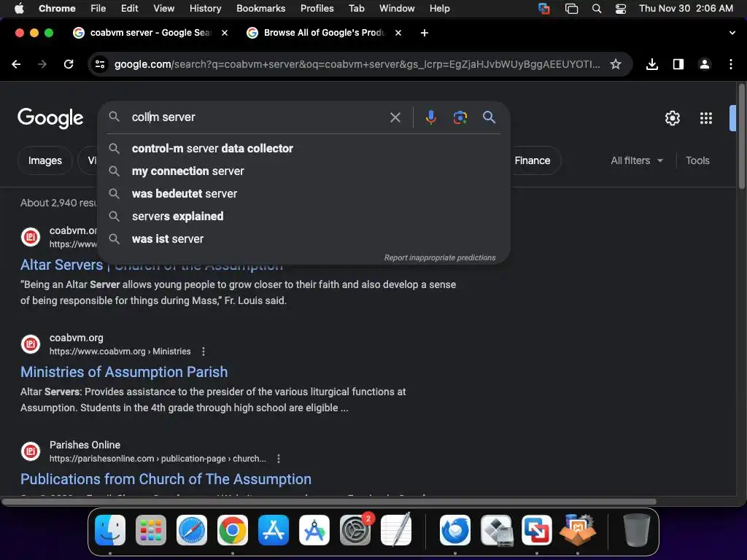This screenshot has height=560, width=747.
Task: Open Spotlight search in menu bar
Action: tap(597, 9)
